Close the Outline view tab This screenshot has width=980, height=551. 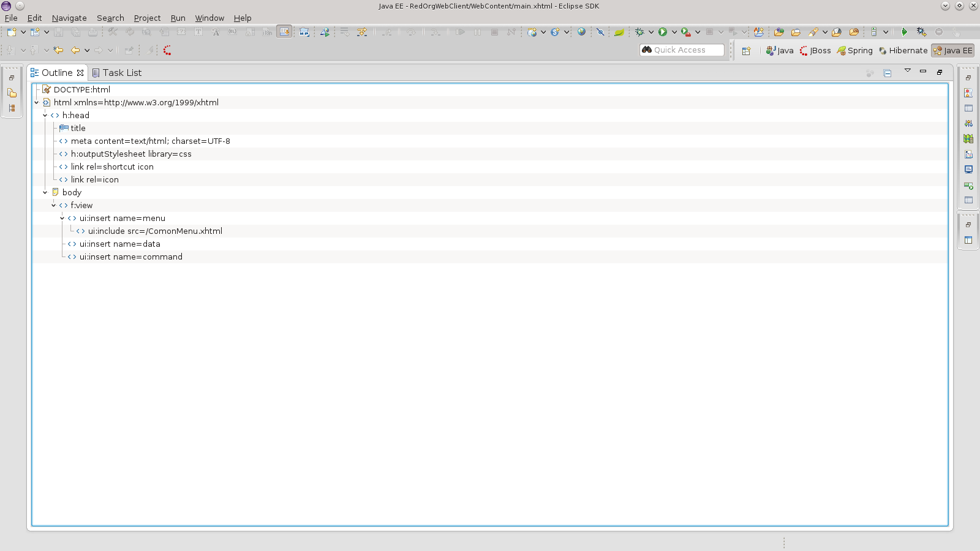tap(80, 73)
